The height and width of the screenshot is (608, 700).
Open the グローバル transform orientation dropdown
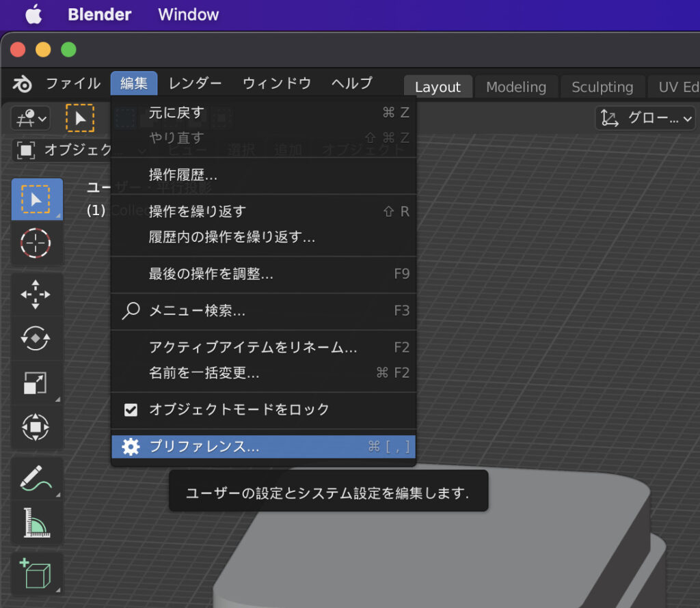645,118
